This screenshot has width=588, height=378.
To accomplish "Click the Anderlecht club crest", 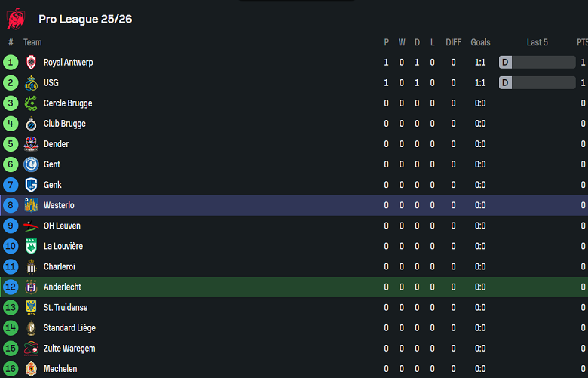I will (x=31, y=287).
